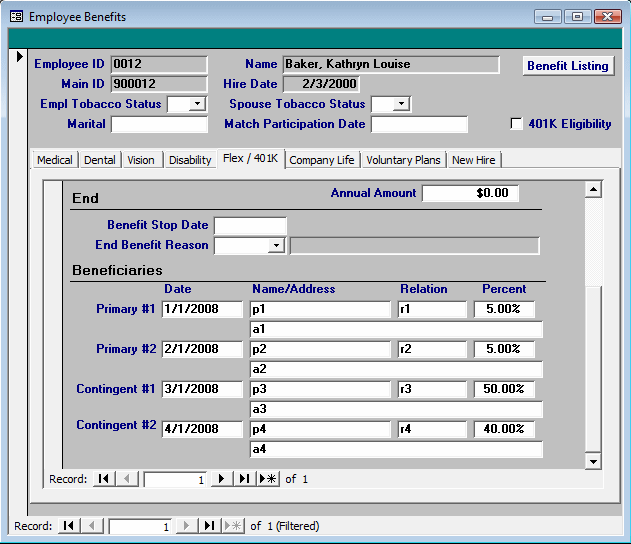This screenshot has width=631, height=544.
Task: Add new record in subform navigator
Action: click(268, 479)
